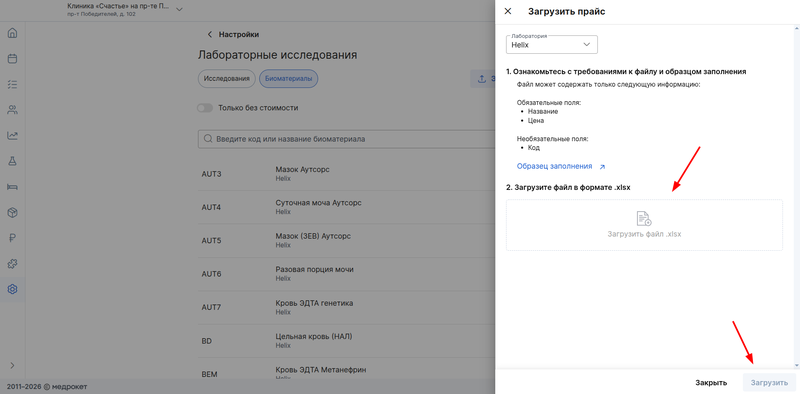Select row Цельная кровь (НАЛ)
800x394 pixels.
(x=346, y=341)
